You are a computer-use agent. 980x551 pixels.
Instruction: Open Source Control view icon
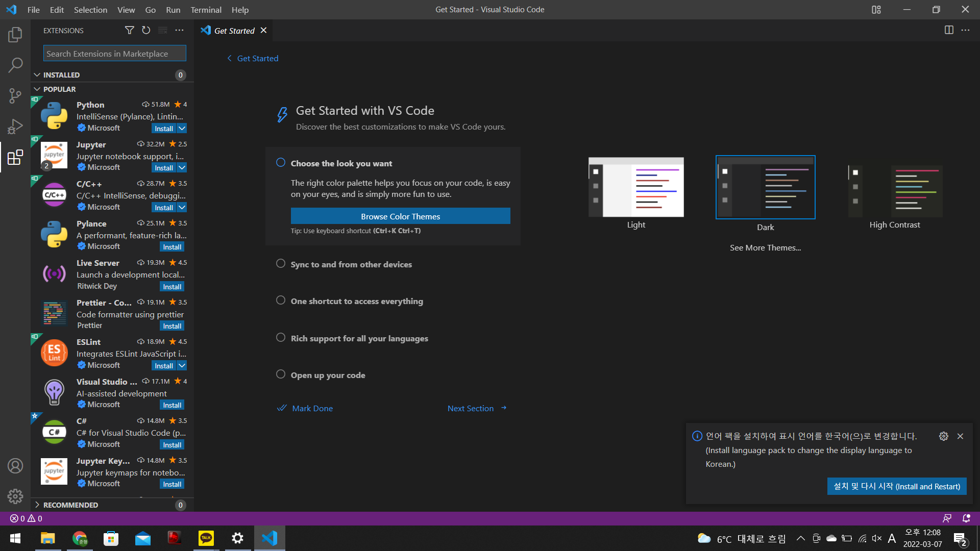(15, 95)
